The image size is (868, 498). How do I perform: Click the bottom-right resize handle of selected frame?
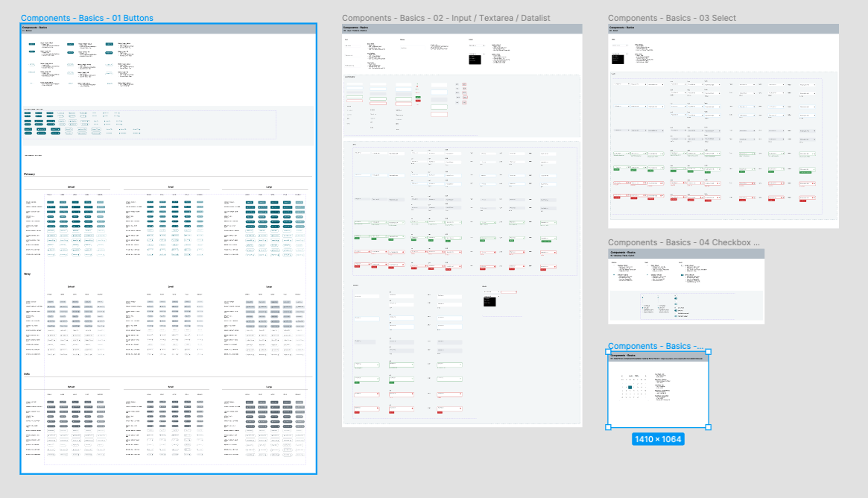[709, 427]
